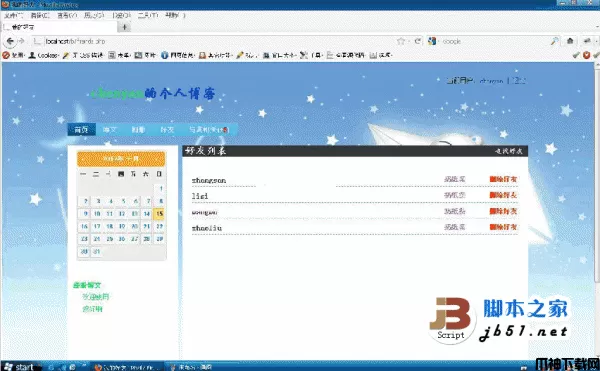This screenshot has height=371, width=600.
Task: Select highlighted date 15 in calendar
Action: [160, 214]
